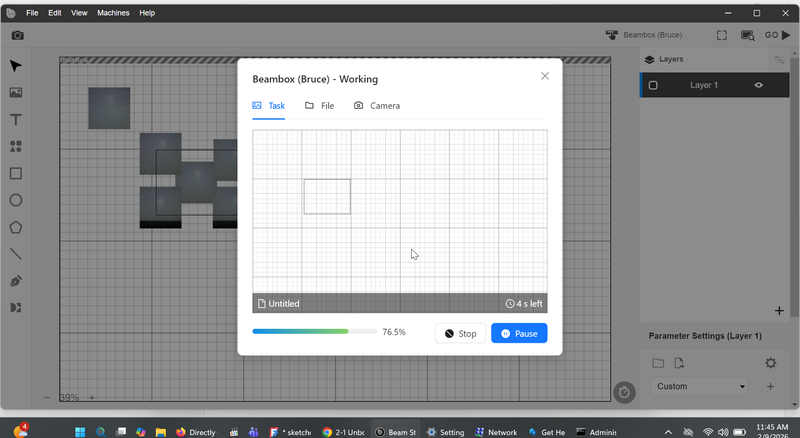Open the Machines menu
The height and width of the screenshot is (438, 800).
click(113, 13)
